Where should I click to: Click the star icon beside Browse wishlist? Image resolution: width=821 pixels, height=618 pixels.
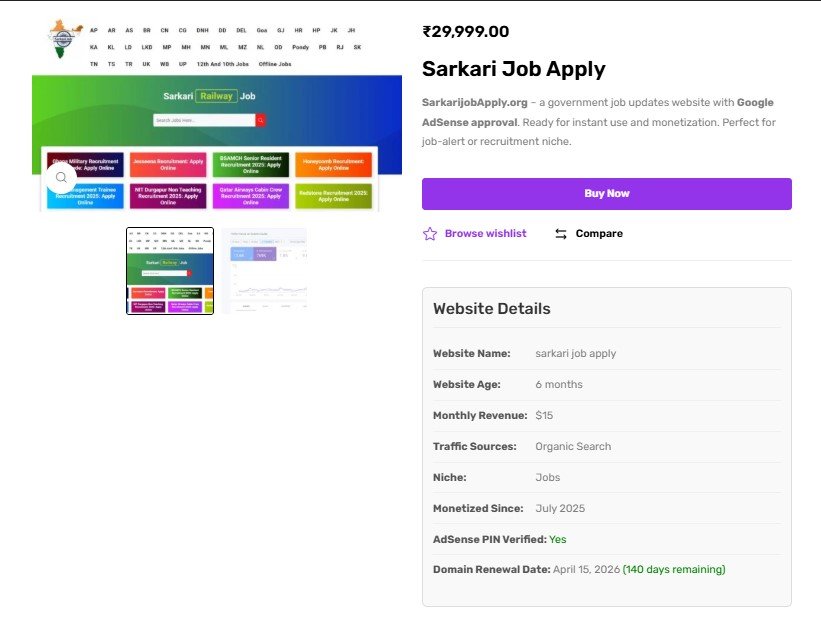pos(430,234)
